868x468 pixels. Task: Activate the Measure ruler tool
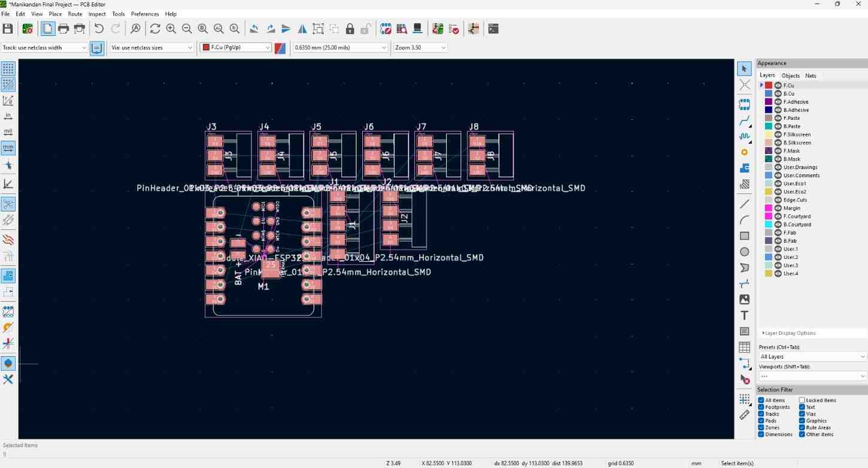pyautogui.click(x=745, y=415)
